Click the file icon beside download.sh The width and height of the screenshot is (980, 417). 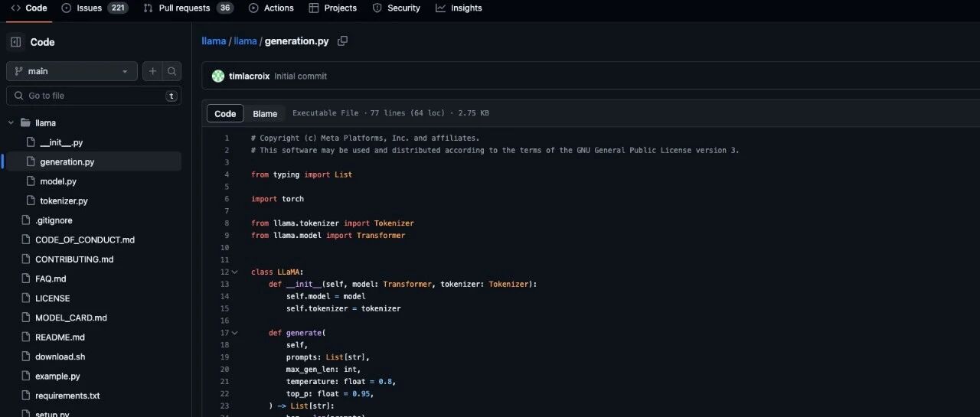pyautogui.click(x=25, y=357)
